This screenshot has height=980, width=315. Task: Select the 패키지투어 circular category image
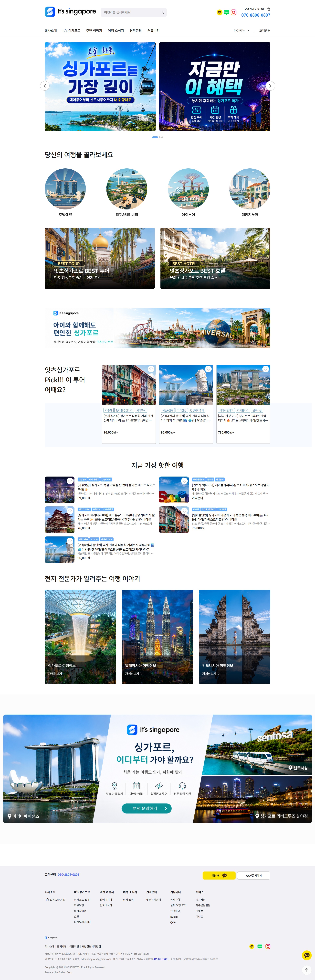[x=250, y=189]
